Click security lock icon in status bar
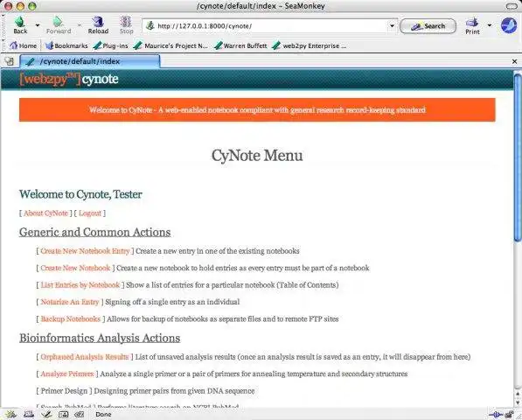 510,415
